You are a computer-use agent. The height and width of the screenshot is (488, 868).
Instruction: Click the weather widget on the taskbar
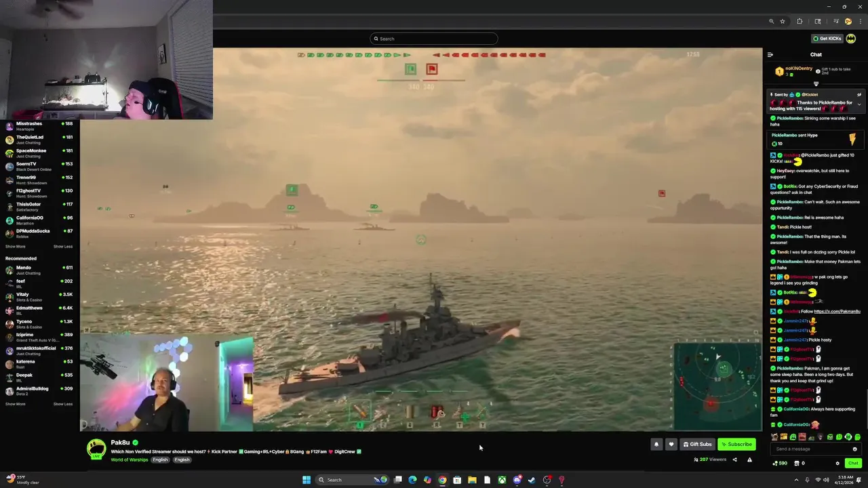click(x=23, y=480)
